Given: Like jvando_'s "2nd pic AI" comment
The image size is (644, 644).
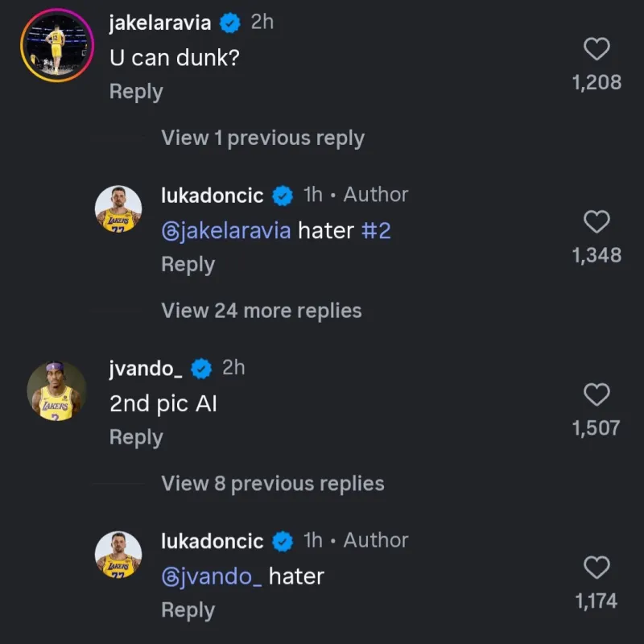Looking at the screenshot, I should click(596, 394).
